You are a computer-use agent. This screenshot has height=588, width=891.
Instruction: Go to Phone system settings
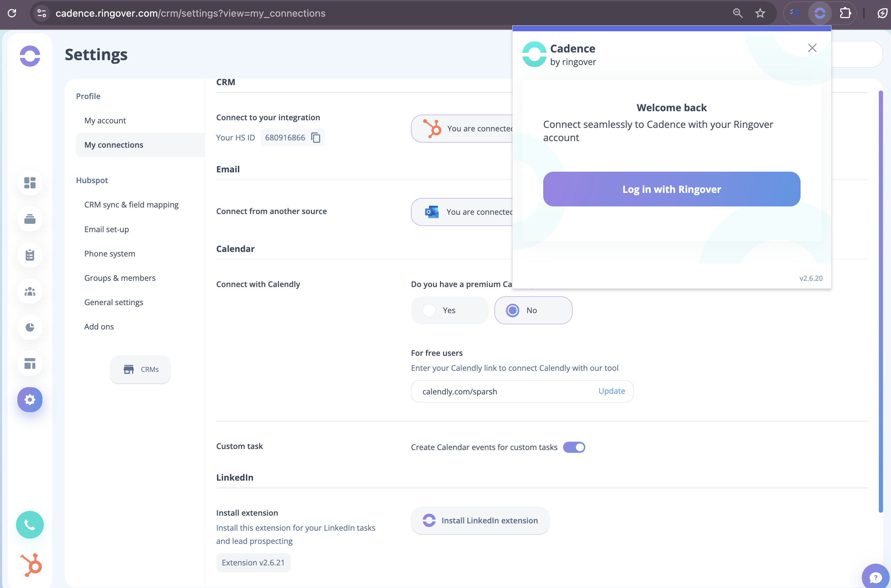coord(110,253)
